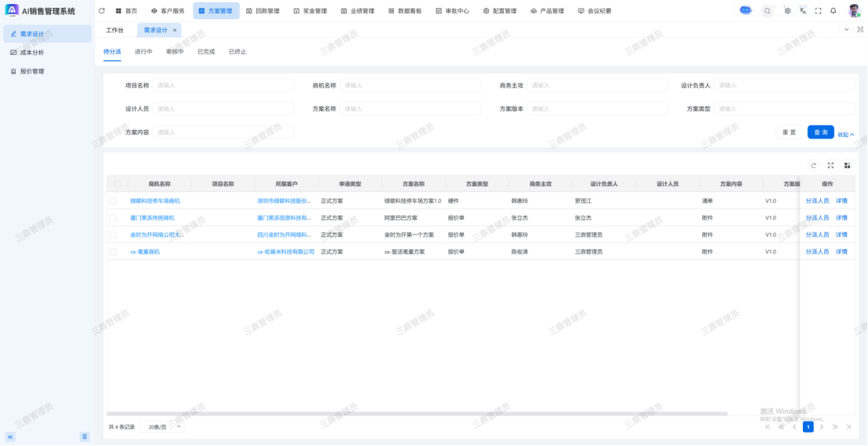Check the 厦门果冻传统商机 row checkbox
Viewport: 868px width, 446px height.
(113, 218)
